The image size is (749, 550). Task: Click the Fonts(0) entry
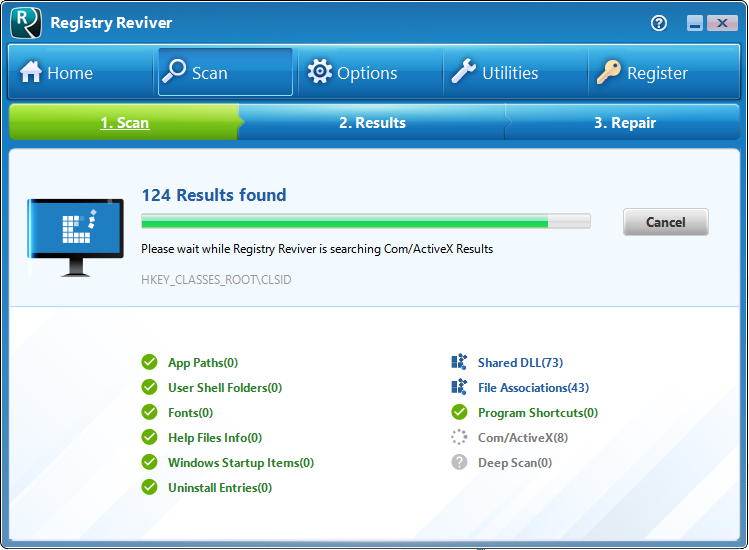click(x=190, y=412)
